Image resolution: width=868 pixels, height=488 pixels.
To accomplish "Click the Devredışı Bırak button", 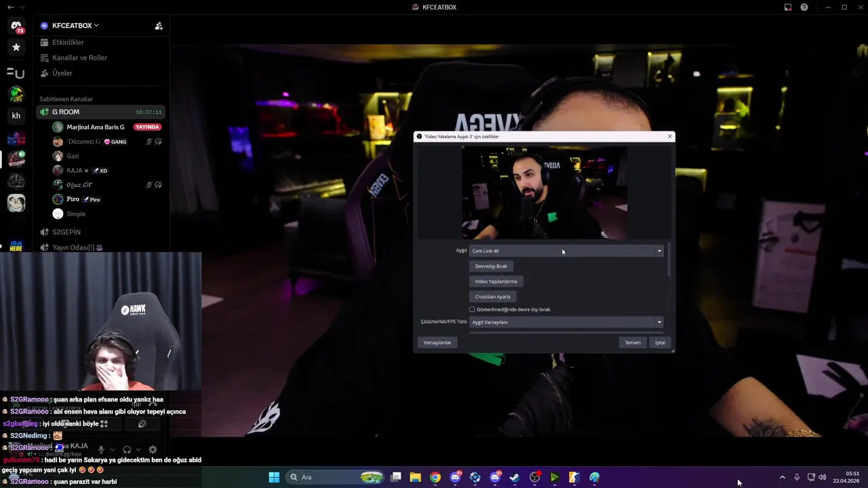I will 491,266.
